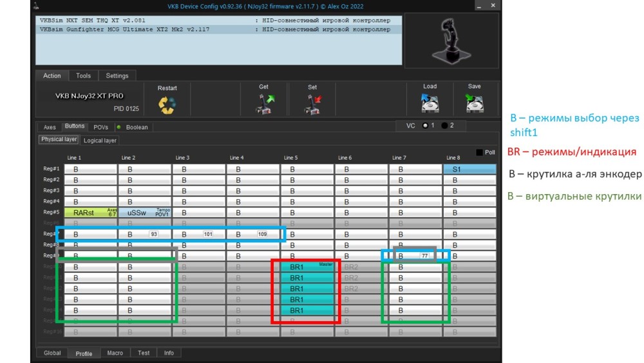Click the Set joystick icon
Image resolution: width=644 pixels, height=363 pixels.
click(313, 104)
